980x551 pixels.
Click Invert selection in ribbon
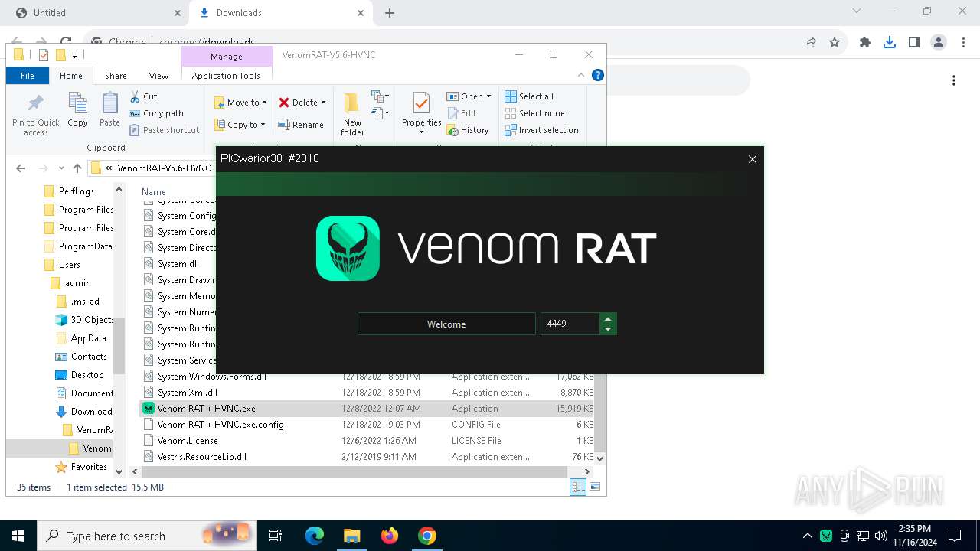tap(541, 130)
